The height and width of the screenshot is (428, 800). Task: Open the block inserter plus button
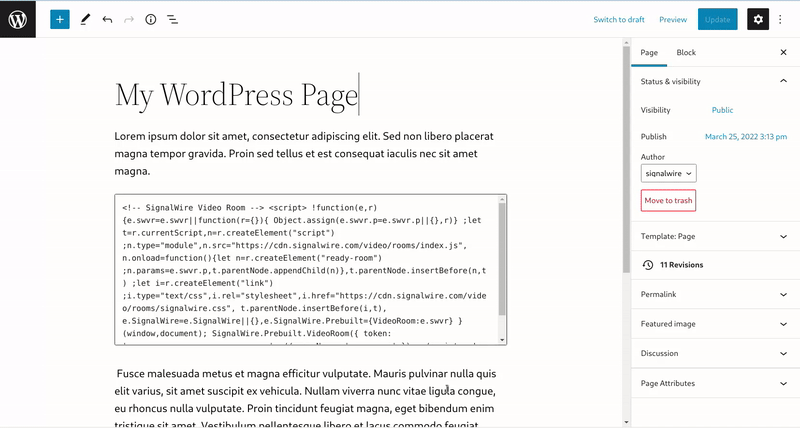tap(60, 19)
